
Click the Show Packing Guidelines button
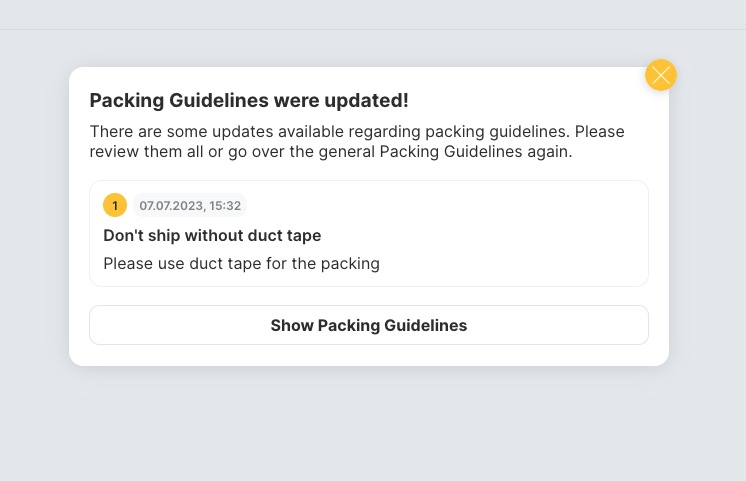[x=369, y=325]
